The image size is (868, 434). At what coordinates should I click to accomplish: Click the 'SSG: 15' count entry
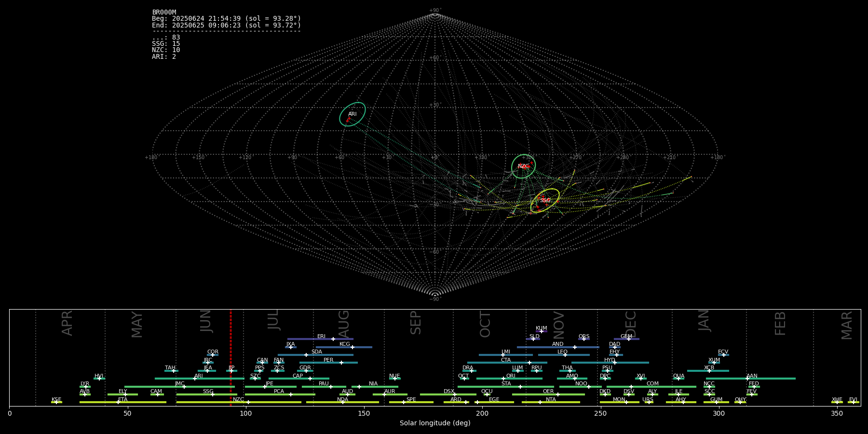[166, 44]
